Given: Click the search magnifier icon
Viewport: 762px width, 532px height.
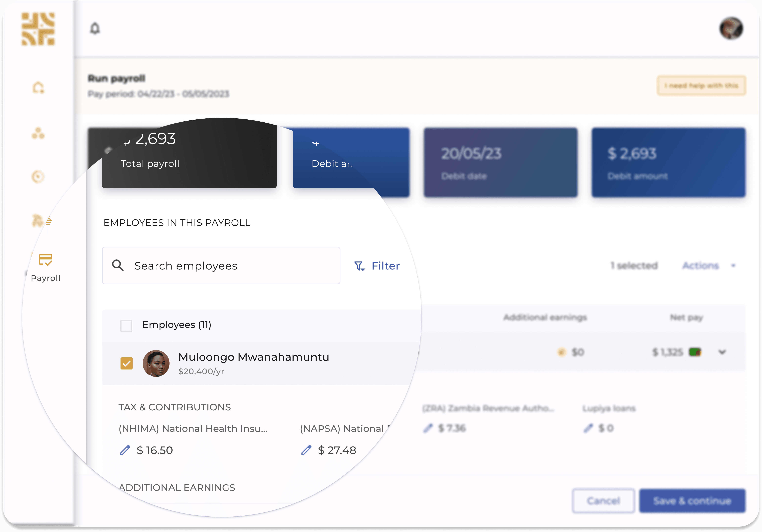Looking at the screenshot, I should [x=118, y=266].
